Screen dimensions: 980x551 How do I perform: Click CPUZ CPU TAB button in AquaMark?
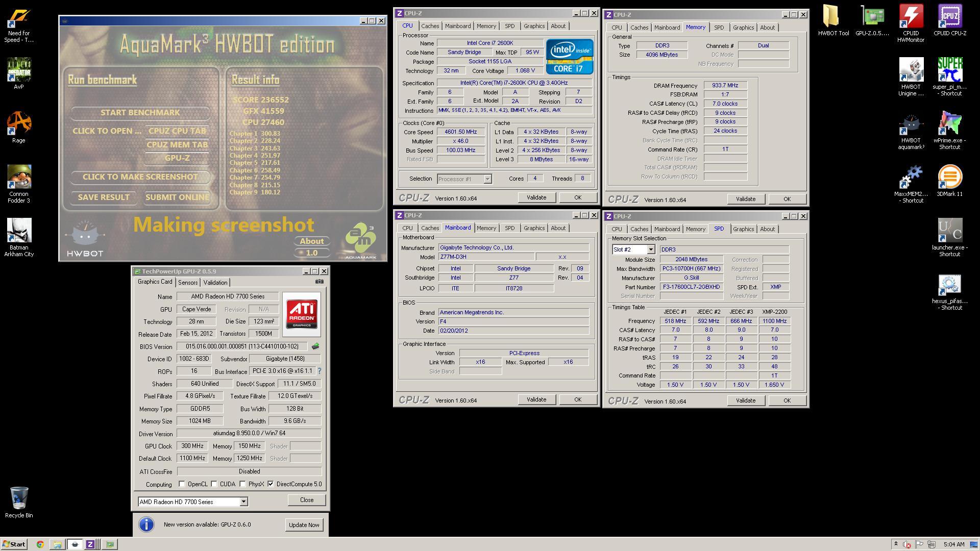[177, 131]
